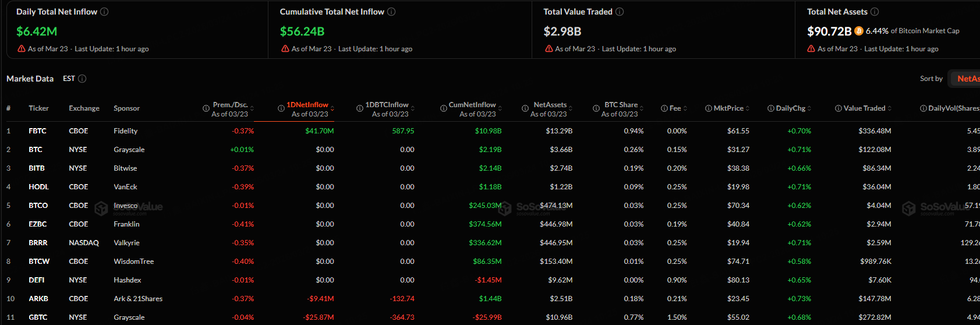Click the Exchange column header

click(x=84, y=108)
